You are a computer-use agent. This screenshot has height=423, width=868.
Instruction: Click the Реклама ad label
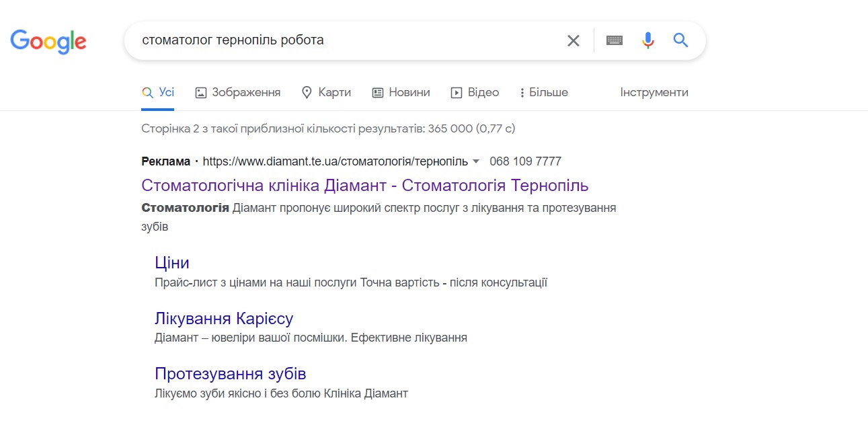point(166,161)
